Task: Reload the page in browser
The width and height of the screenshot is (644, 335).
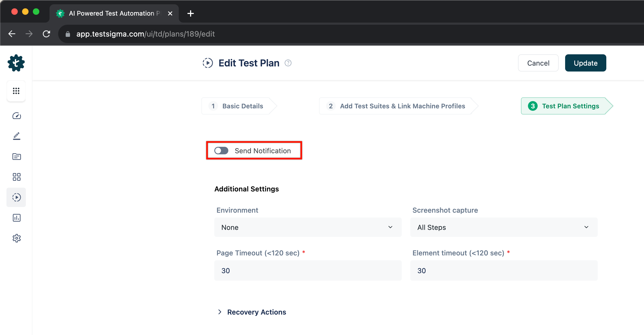Action: click(x=46, y=34)
